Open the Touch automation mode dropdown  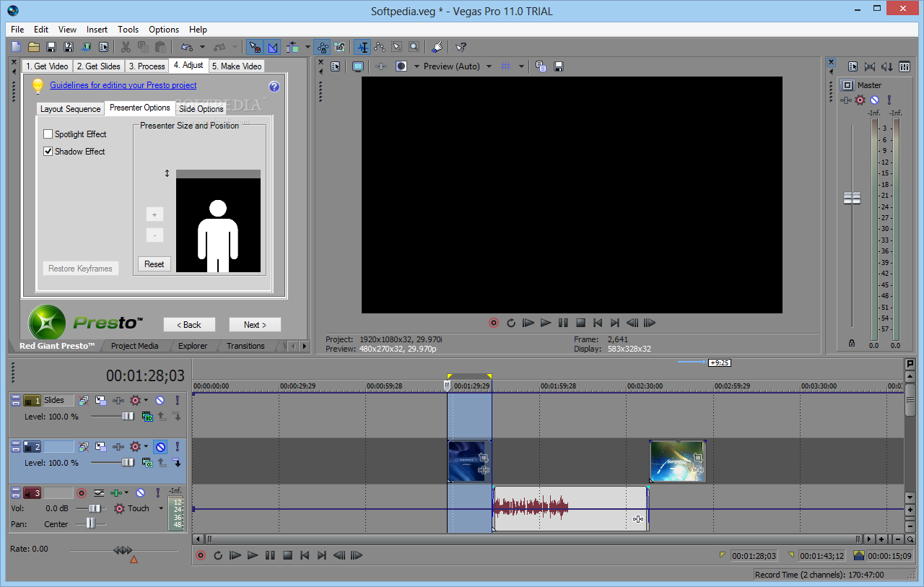(x=161, y=508)
